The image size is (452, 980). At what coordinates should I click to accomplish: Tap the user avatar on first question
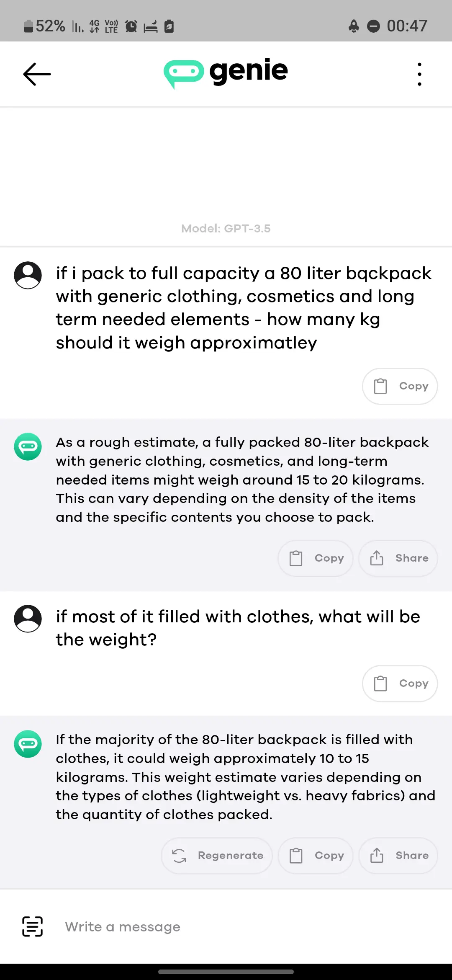pos(28,275)
